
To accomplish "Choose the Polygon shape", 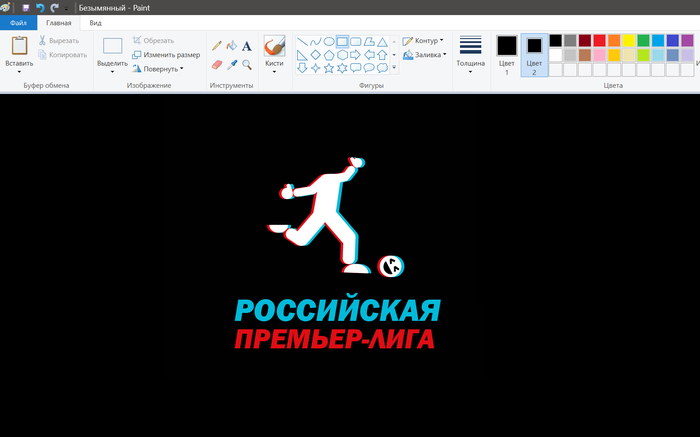I will click(x=369, y=42).
